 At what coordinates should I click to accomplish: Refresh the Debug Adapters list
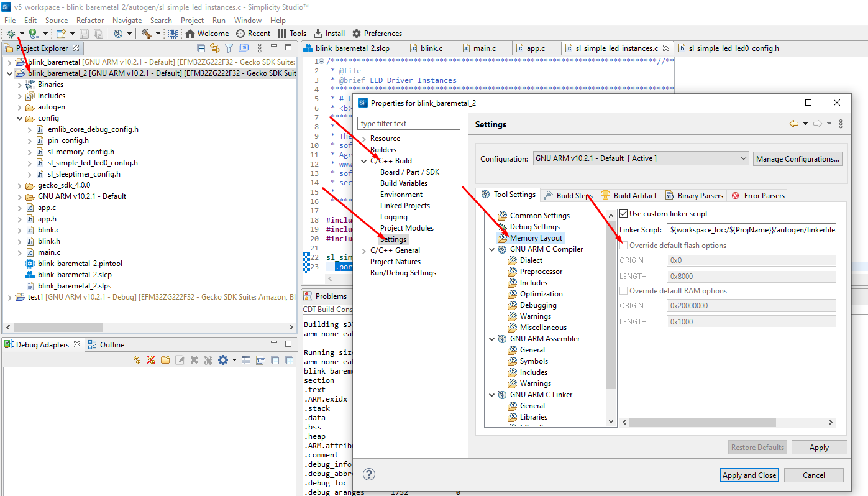[x=137, y=360]
